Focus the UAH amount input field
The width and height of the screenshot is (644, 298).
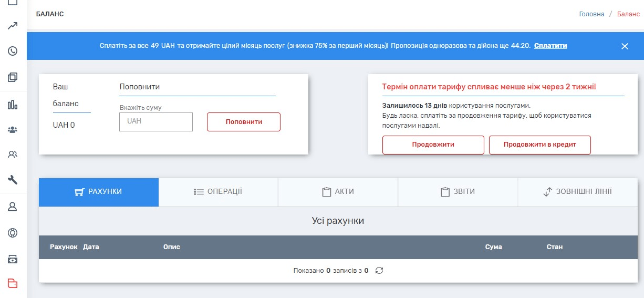pyautogui.click(x=156, y=122)
